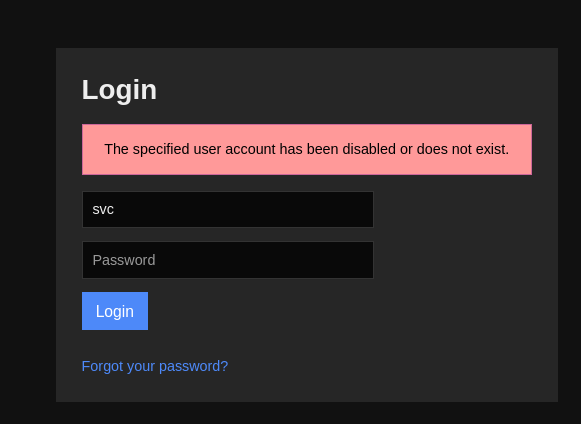Viewport: 581px width, 424px height.
Task: Click the Password placeholder text
Action: 124,260
